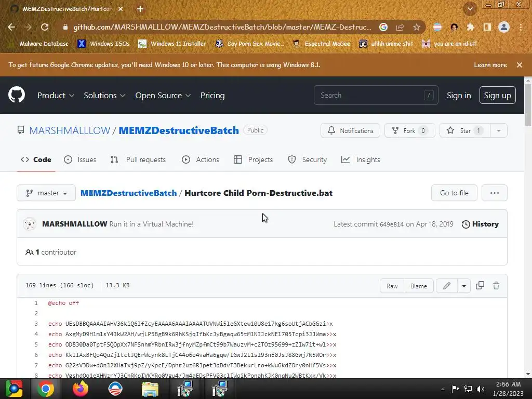The width and height of the screenshot is (532, 399).
Task: Open the Blame view
Action: pos(419,286)
